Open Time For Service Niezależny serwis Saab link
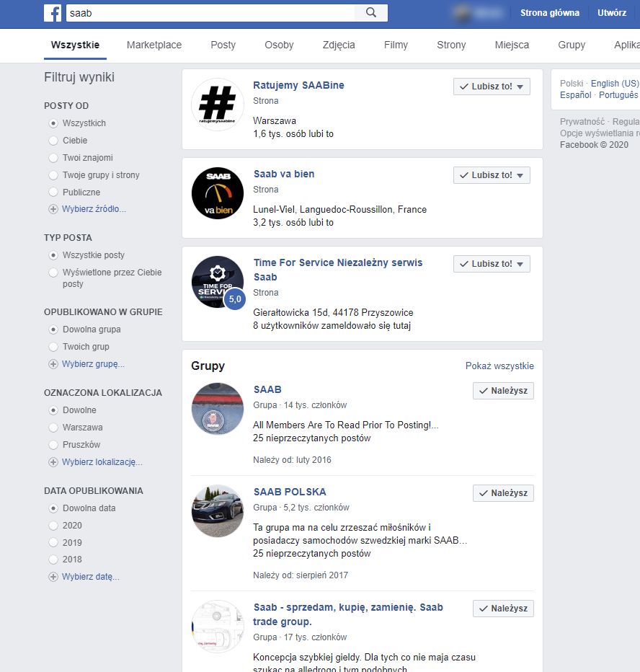 pyautogui.click(x=338, y=270)
